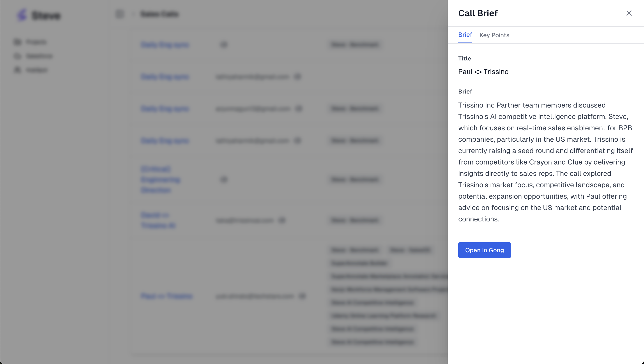Screen dimensions: 644x364
Task: Close the Call Brief panel
Action: point(629,13)
